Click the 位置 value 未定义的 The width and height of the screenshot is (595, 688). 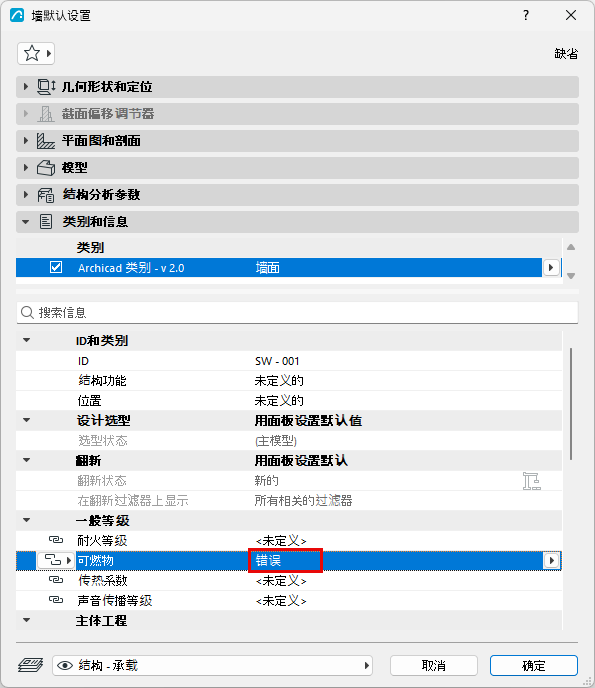pos(279,401)
